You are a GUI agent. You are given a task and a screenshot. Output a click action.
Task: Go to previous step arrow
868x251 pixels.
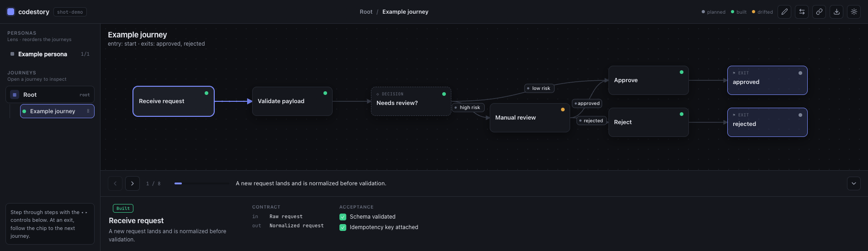click(x=115, y=183)
